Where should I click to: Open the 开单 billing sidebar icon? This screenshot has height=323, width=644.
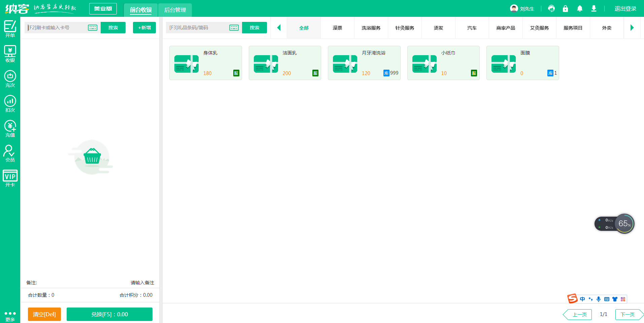point(10,29)
